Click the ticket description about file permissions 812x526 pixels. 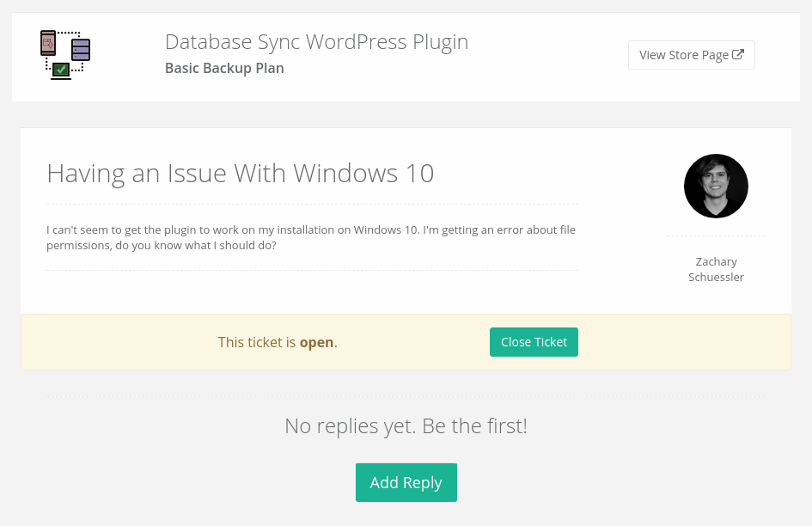[x=311, y=237]
